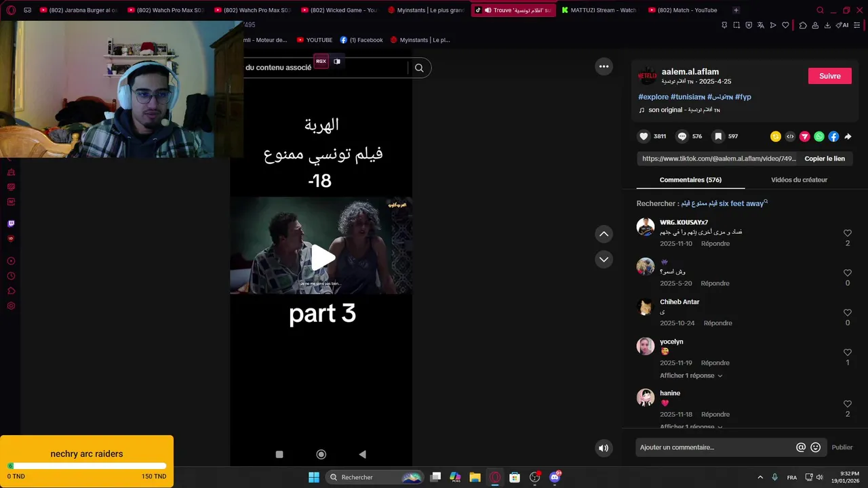Send to friends via pink paper-plane icon
Screen dimensions: 868x488
pyautogui.click(x=805, y=136)
